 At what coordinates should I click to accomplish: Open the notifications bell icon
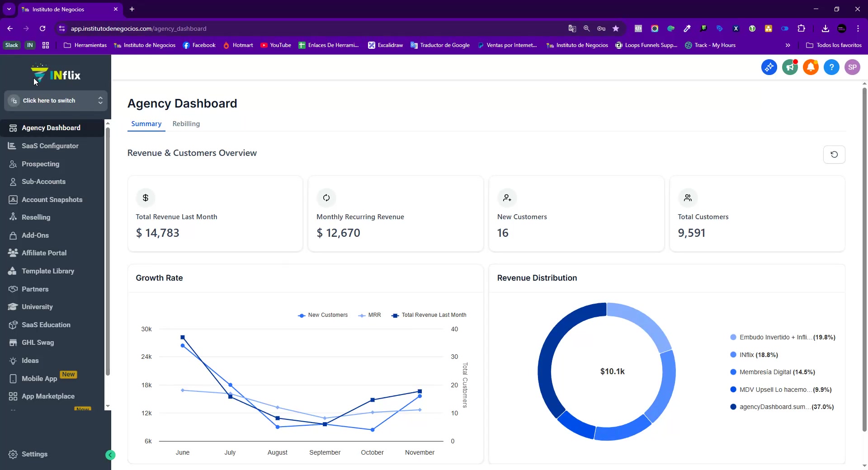coord(811,67)
